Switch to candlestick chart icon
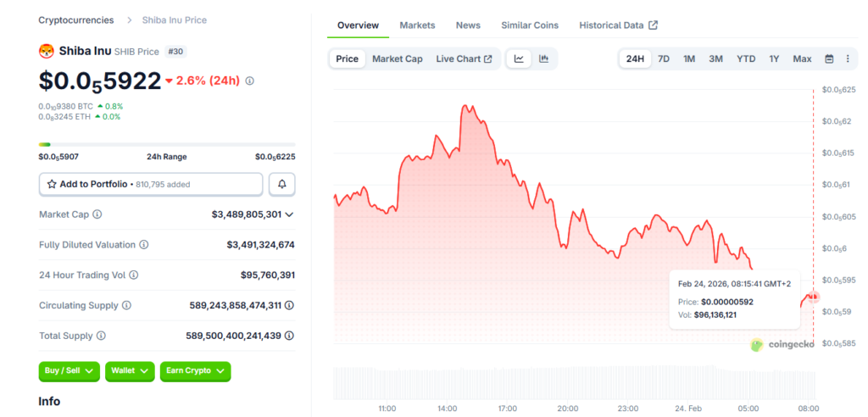868x417 pixels. [543, 58]
